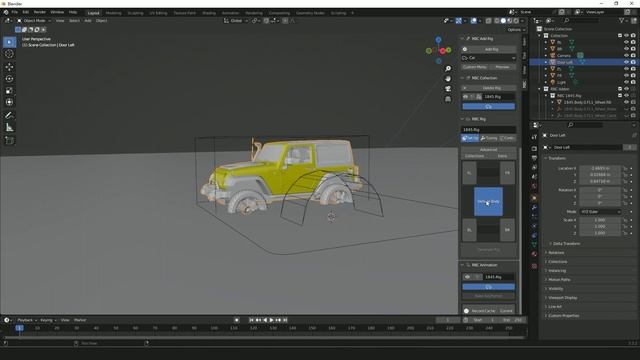The image size is (640, 360).
Task: Click the BR wheel button
Action: tap(507, 230)
